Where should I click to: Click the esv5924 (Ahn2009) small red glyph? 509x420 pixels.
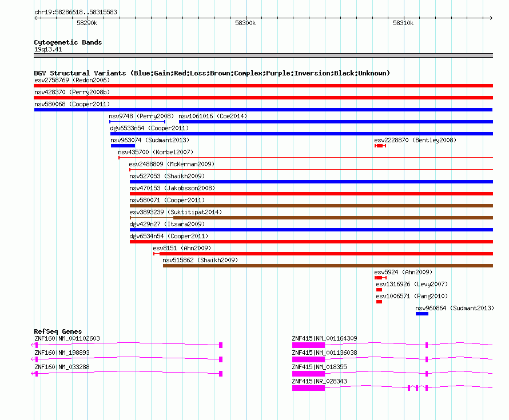380,278
